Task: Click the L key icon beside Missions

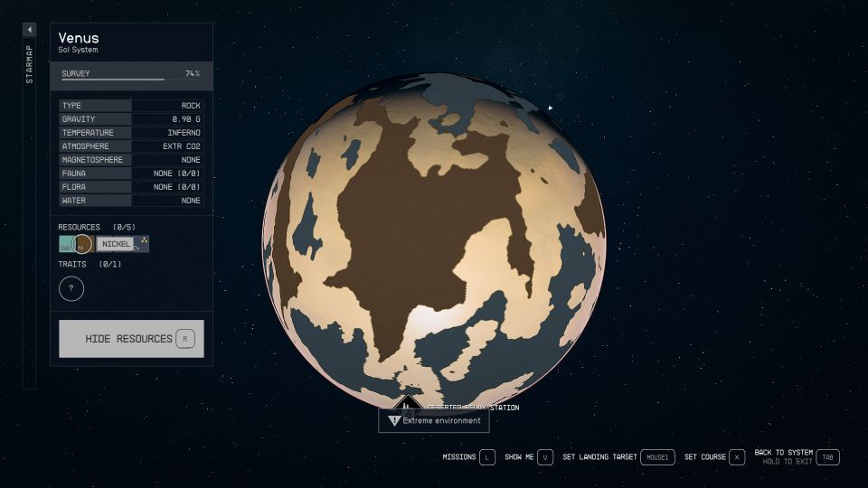Action: coord(487,457)
